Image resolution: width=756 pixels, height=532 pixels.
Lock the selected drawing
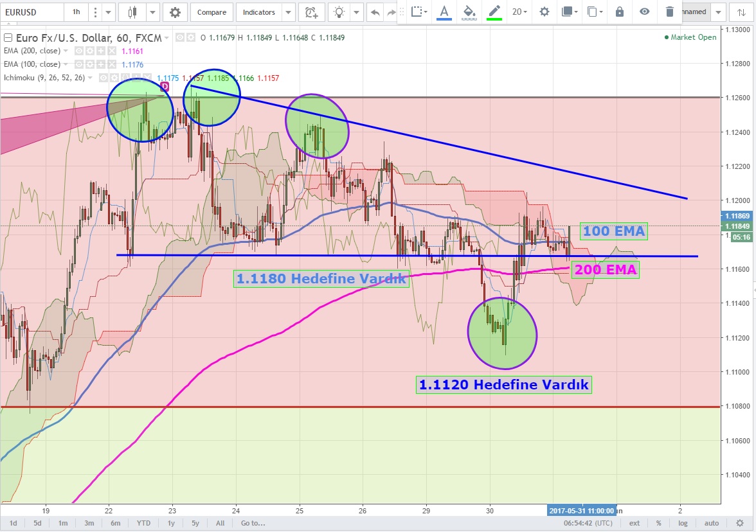click(619, 12)
